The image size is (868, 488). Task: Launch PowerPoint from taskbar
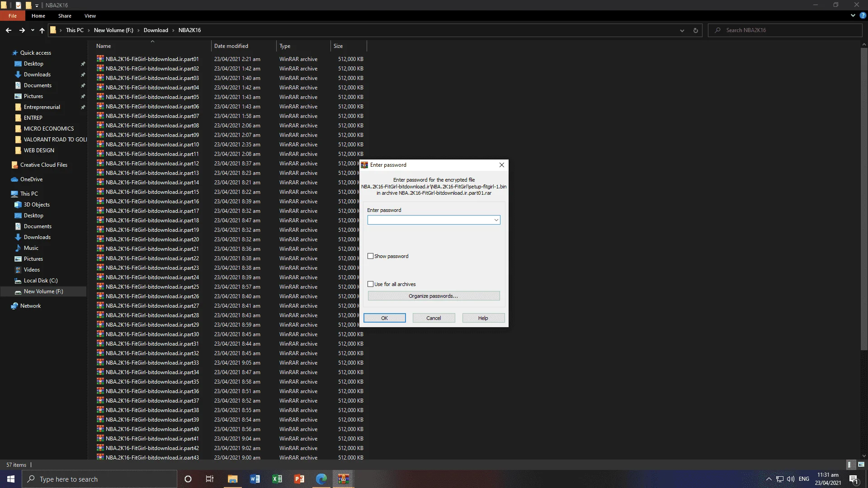click(x=299, y=479)
